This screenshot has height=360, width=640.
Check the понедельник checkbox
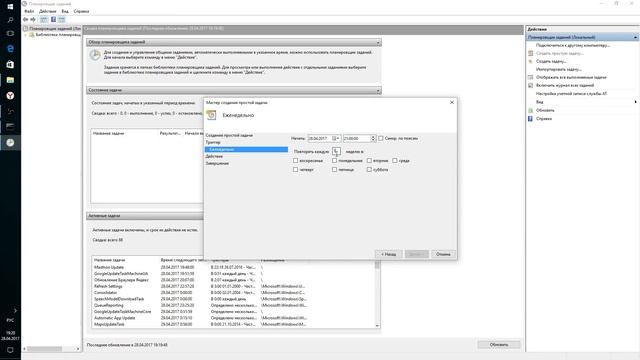pyautogui.click(x=334, y=160)
